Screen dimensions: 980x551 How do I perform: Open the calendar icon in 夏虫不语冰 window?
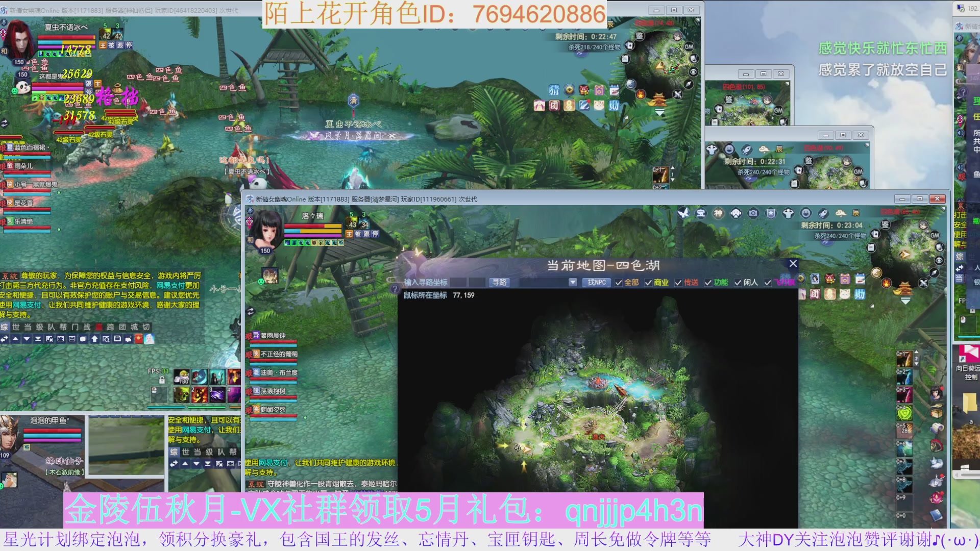(x=614, y=90)
